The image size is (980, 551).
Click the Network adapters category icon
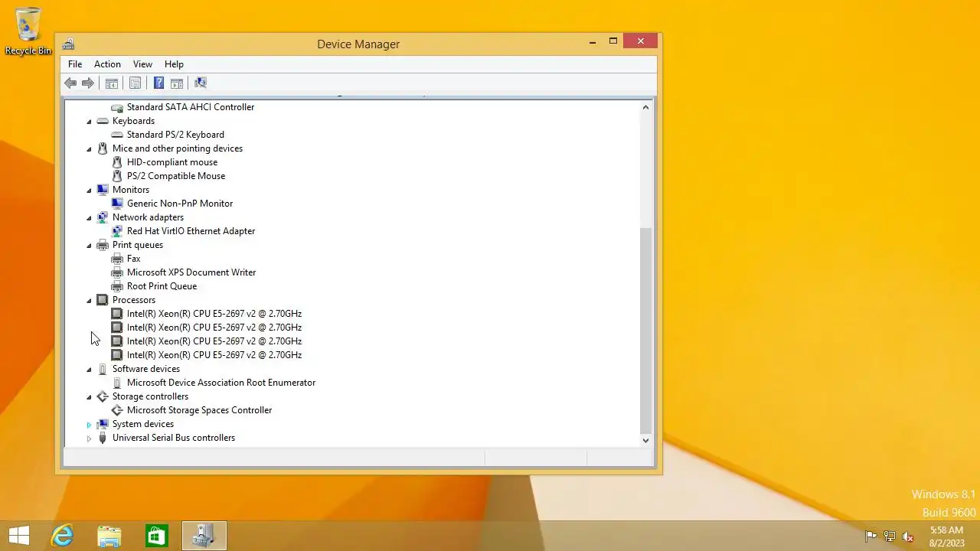pyautogui.click(x=103, y=217)
